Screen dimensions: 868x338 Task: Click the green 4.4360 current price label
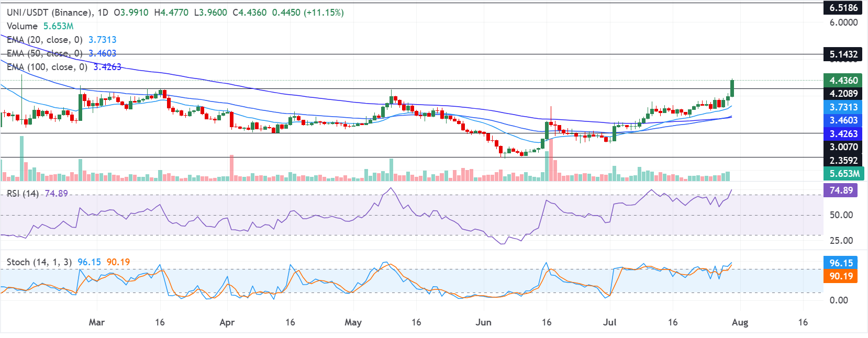coord(843,80)
